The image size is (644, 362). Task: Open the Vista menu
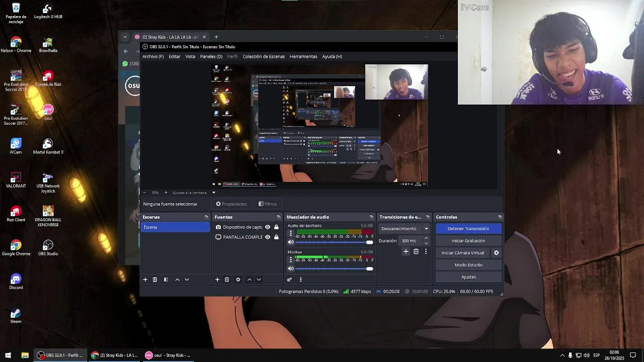(x=190, y=57)
